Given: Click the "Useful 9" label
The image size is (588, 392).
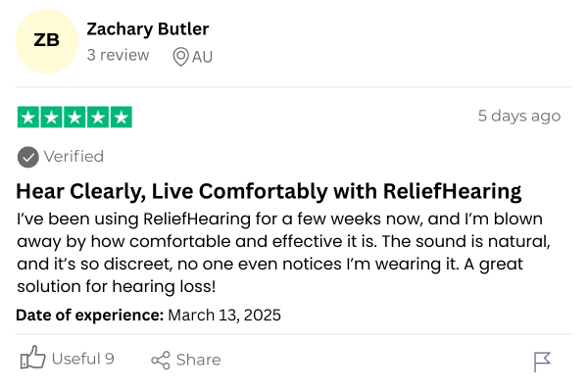Looking at the screenshot, I should coord(82,359).
